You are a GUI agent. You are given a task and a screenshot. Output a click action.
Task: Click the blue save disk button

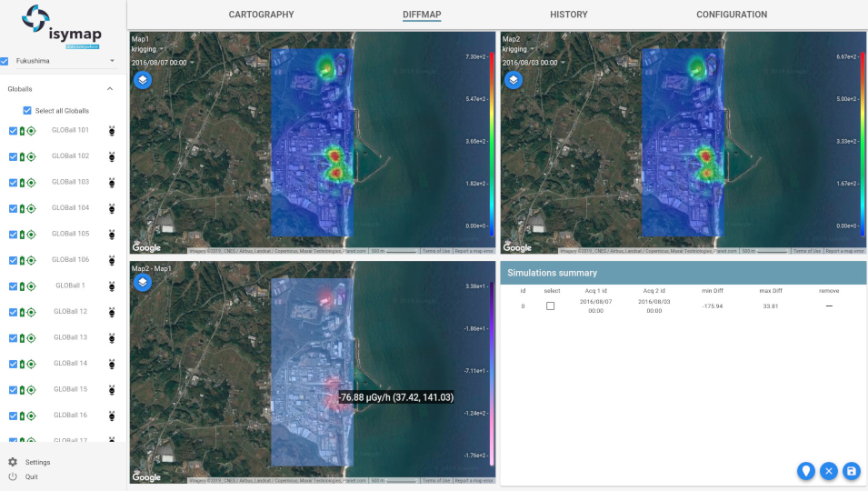852,471
